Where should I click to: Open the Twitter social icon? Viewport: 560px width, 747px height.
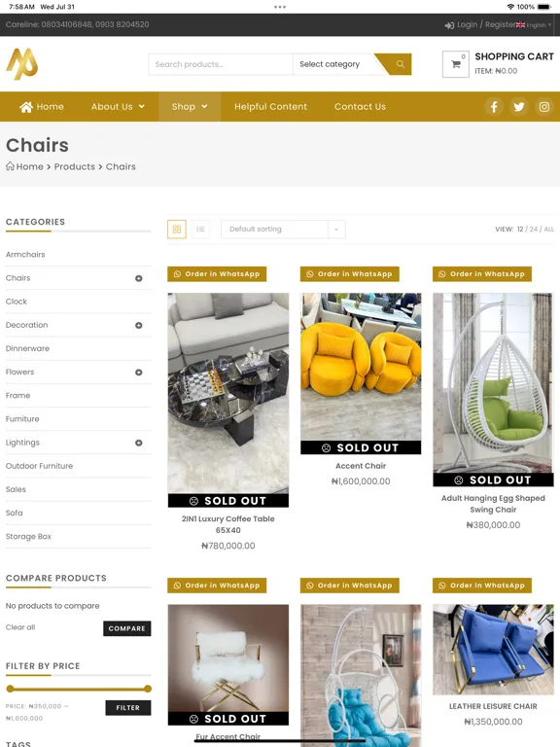[519, 106]
